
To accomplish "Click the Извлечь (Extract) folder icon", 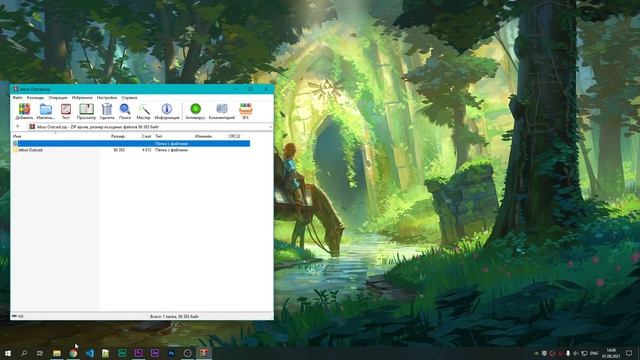I will (46, 111).
